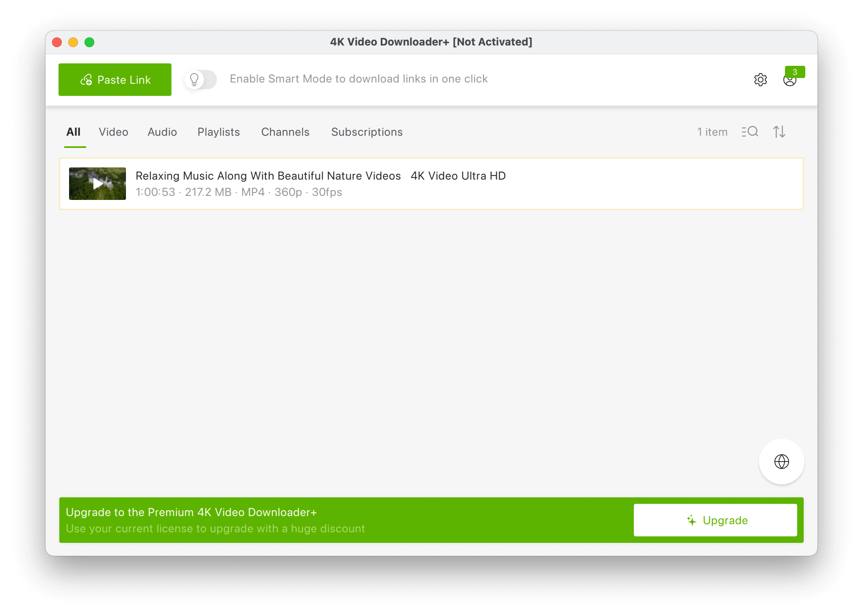Switch to the Audio tab
This screenshot has width=863, height=616.
pyautogui.click(x=162, y=132)
